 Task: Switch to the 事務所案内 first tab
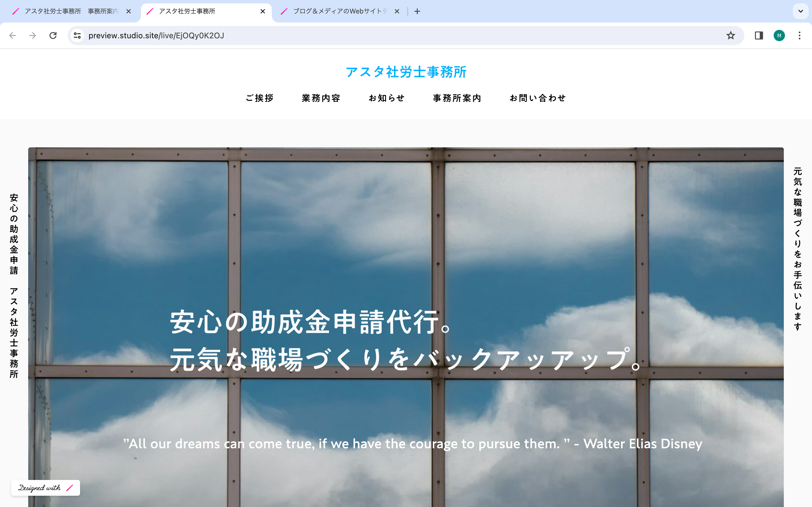pyautogui.click(x=67, y=11)
